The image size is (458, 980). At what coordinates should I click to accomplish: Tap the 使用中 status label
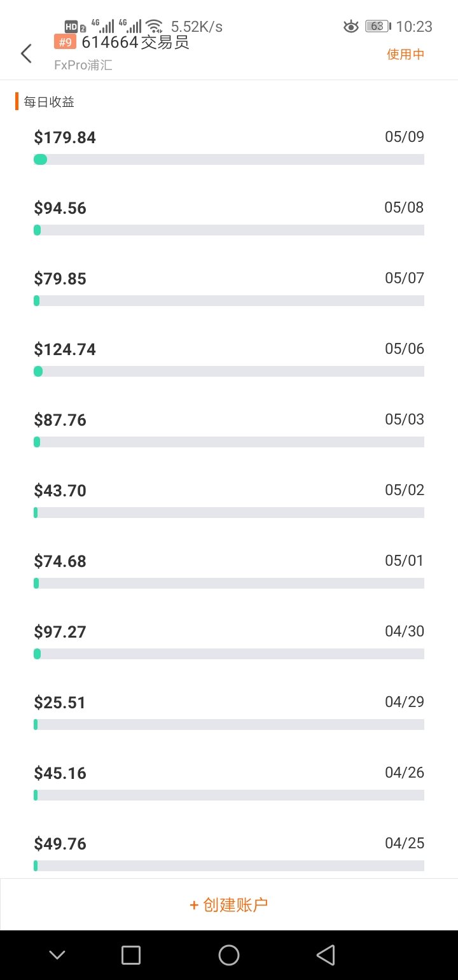405,54
